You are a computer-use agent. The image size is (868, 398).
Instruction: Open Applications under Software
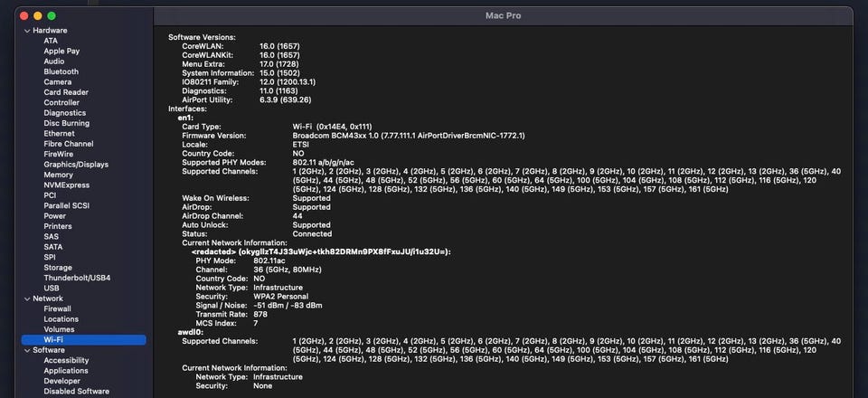tap(66, 371)
